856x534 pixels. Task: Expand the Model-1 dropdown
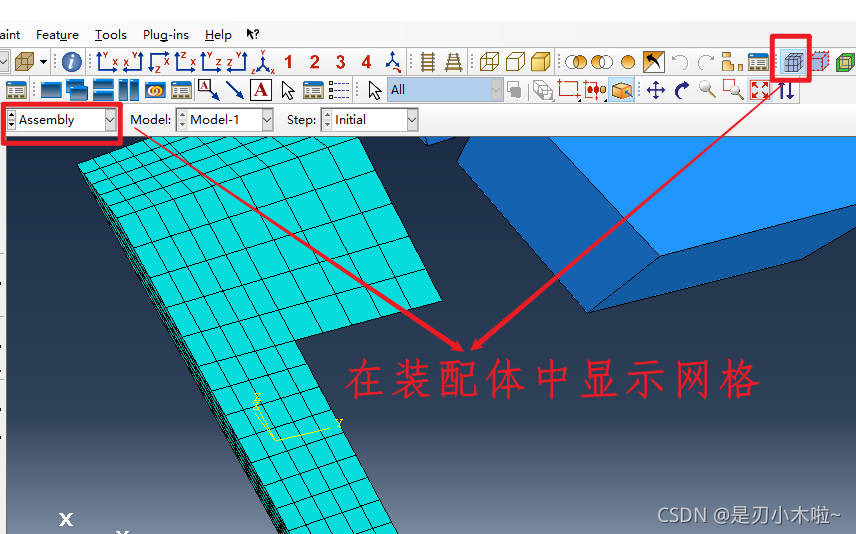267,120
